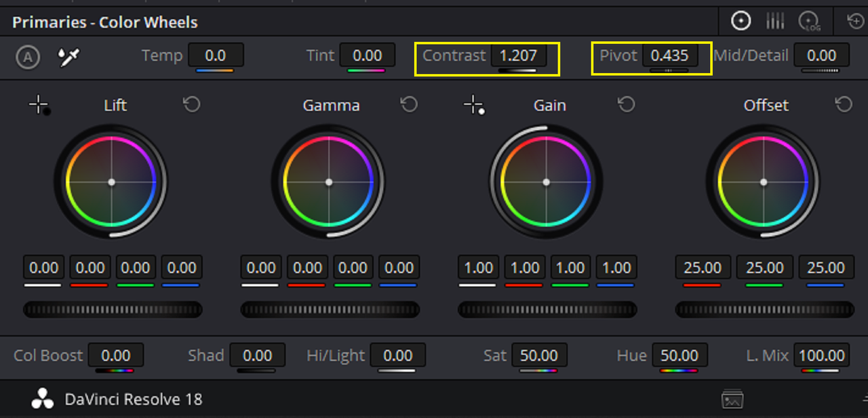This screenshot has height=418, width=868.
Task: Click the Gain luminance (white) value field
Action: click(x=478, y=268)
